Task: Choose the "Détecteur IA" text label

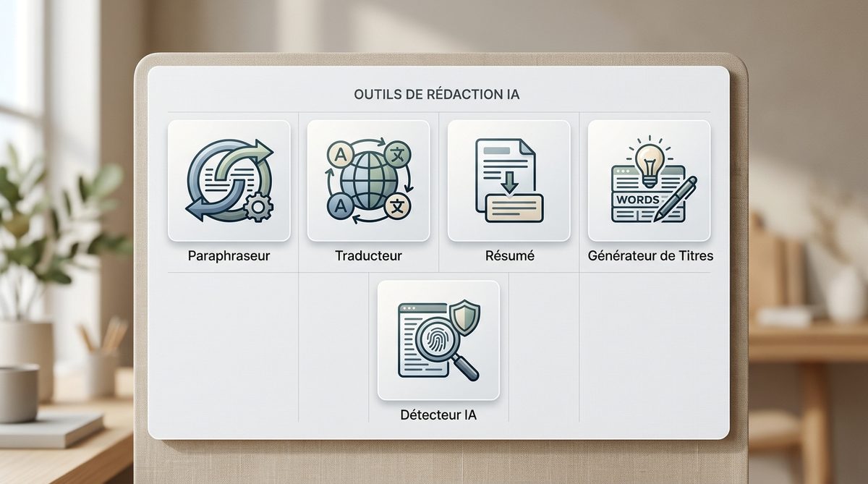Action: click(x=438, y=415)
